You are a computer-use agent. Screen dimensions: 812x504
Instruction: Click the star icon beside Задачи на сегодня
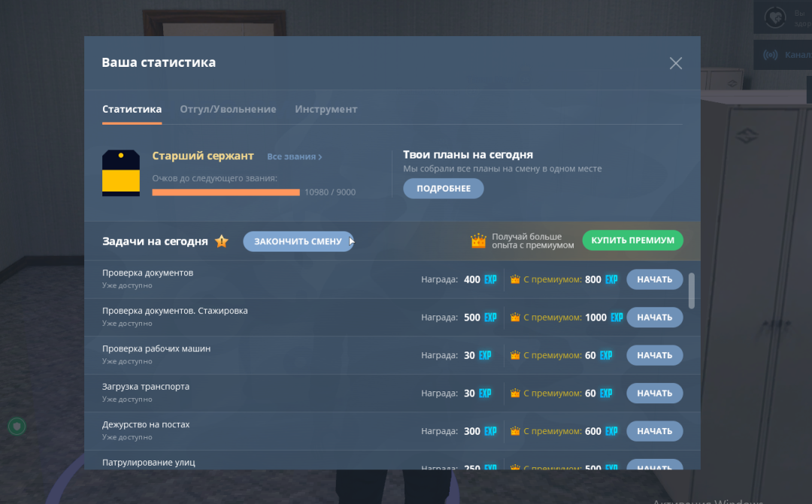point(221,241)
